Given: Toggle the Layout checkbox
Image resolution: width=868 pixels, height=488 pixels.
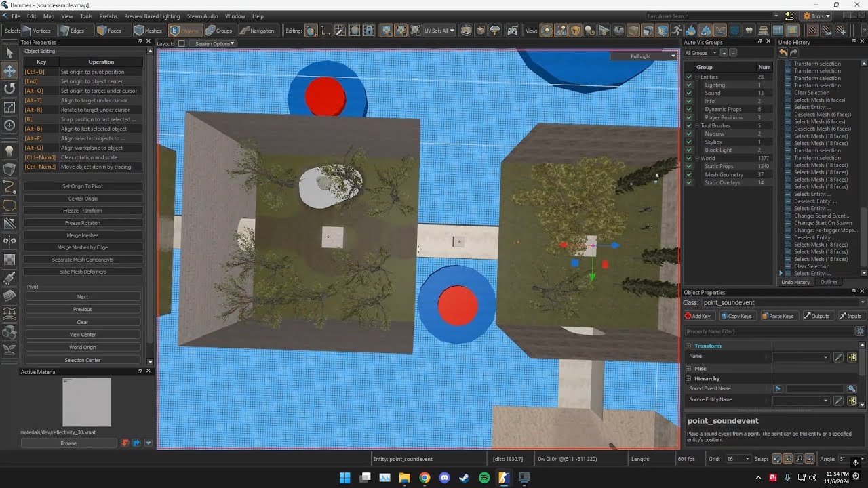Looking at the screenshot, I should pyautogui.click(x=181, y=43).
